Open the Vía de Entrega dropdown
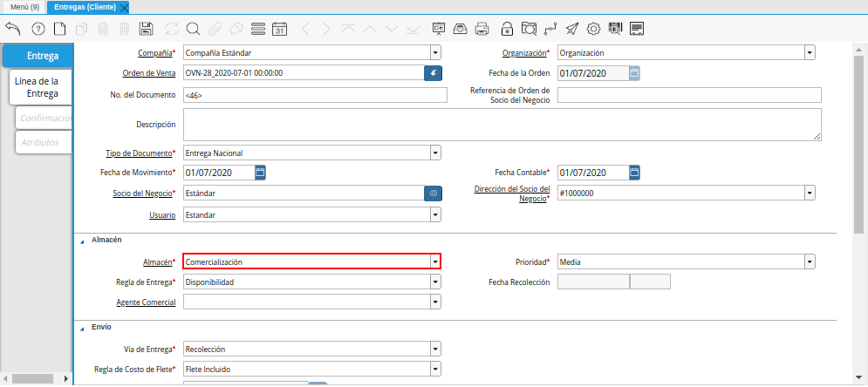The width and height of the screenshot is (868, 387). click(x=435, y=349)
